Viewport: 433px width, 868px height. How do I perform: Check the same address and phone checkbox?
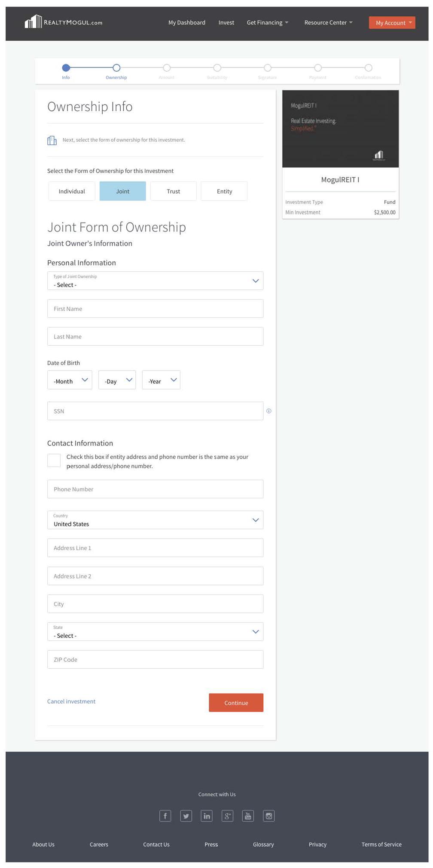click(54, 460)
